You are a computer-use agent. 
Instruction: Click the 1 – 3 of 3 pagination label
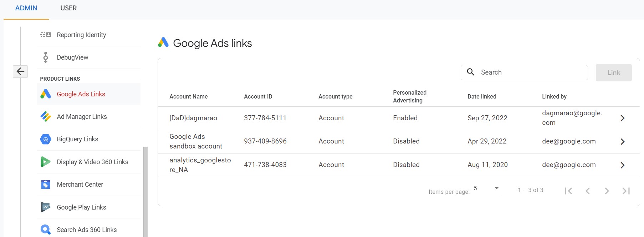531,190
